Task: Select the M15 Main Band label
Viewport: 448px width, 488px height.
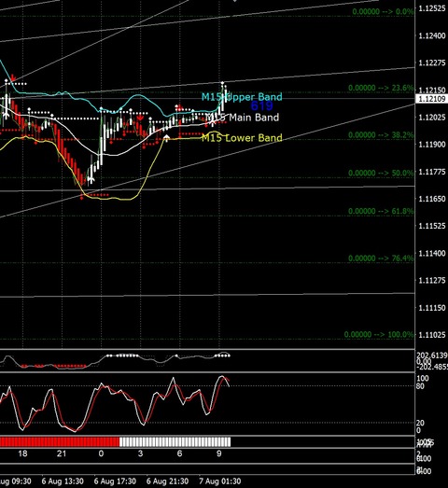Action: pos(243,118)
